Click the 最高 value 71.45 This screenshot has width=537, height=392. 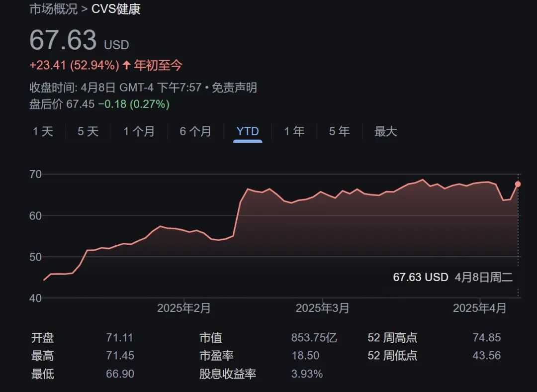120,355
